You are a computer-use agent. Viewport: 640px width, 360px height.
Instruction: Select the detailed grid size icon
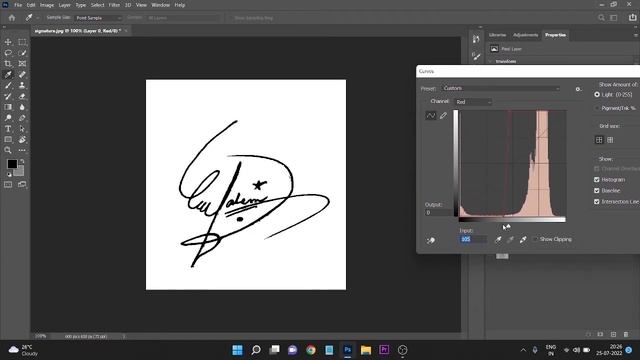click(x=610, y=140)
